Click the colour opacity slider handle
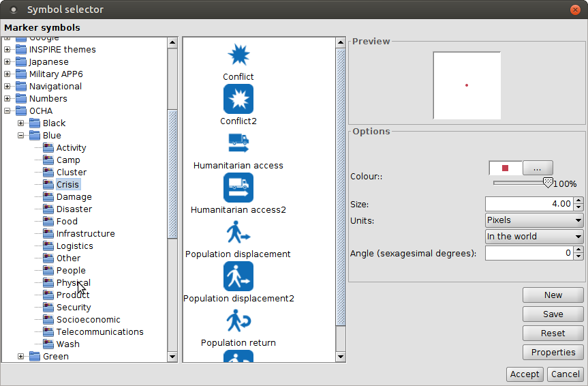This screenshot has width=588, height=386. [x=547, y=183]
